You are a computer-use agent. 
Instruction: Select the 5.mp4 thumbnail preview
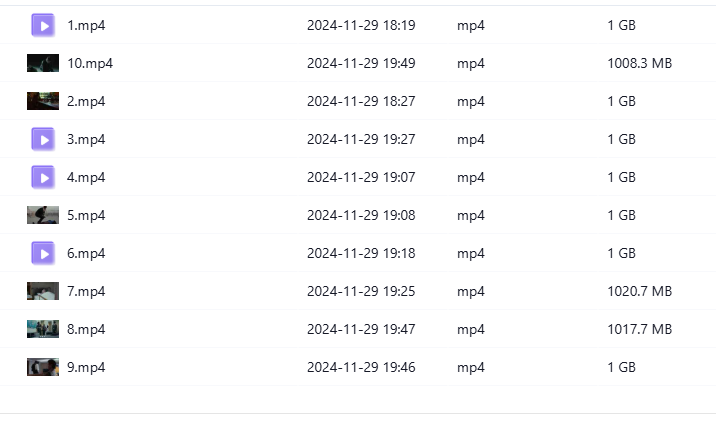tap(43, 215)
